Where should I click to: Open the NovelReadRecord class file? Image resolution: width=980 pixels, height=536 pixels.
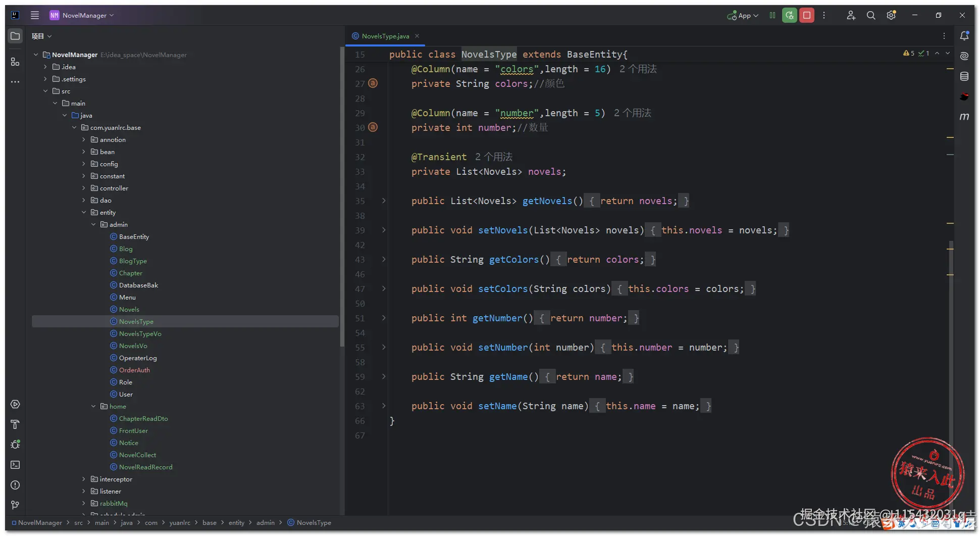point(145,467)
